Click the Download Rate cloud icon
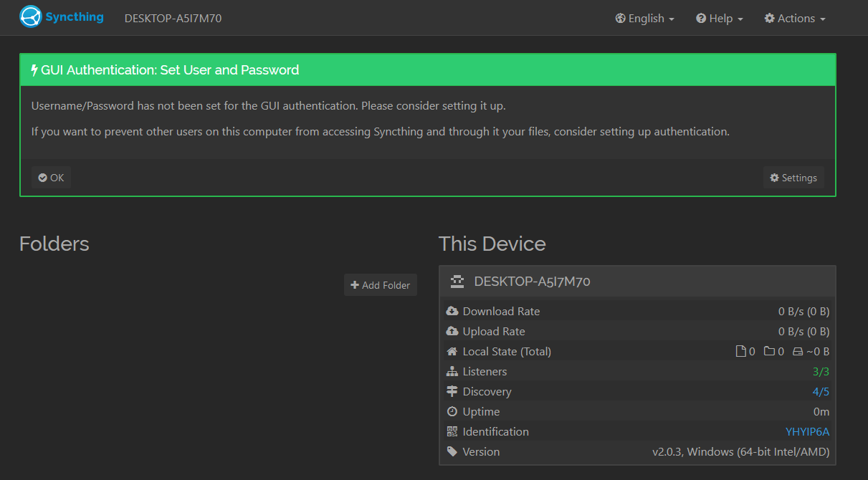The image size is (868, 480). point(452,312)
